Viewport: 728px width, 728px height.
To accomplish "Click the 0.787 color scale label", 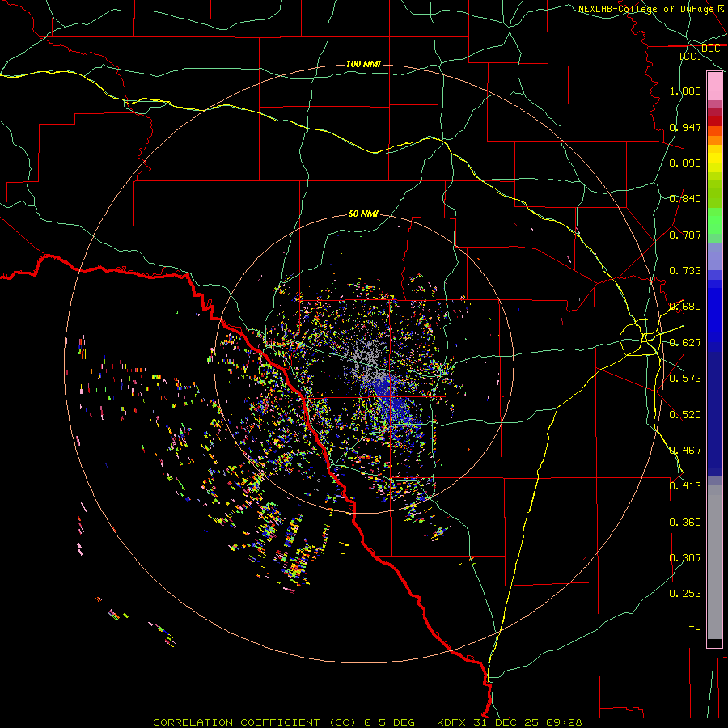I will point(685,235).
